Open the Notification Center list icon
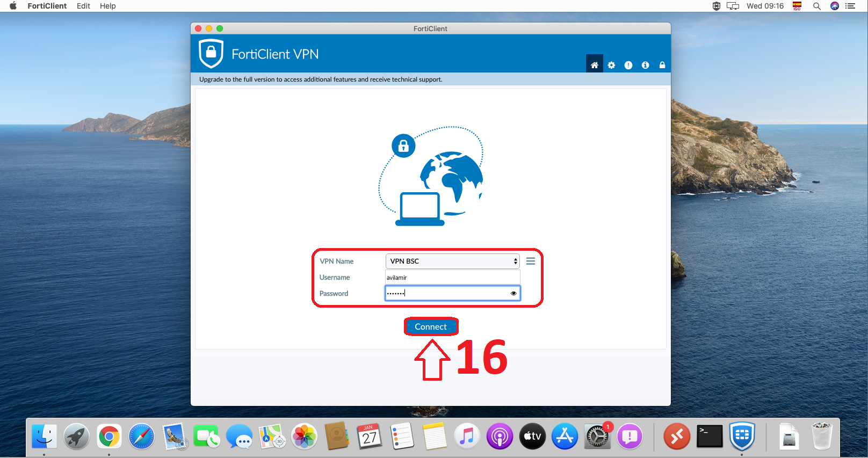The image size is (868, 458). pyautogui.click(x=850, y=6)
